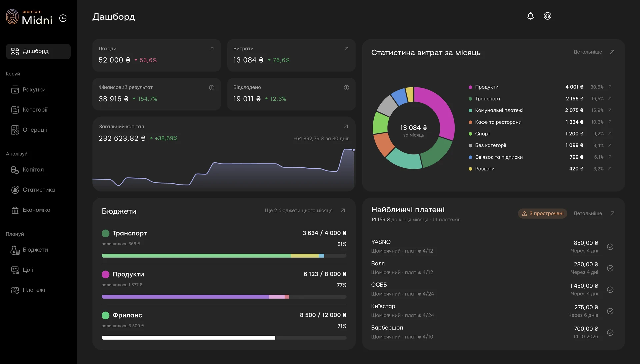Open the Розваги category arrow in statistics
Screen dimensions: 640x364
[x=610, y=169]
